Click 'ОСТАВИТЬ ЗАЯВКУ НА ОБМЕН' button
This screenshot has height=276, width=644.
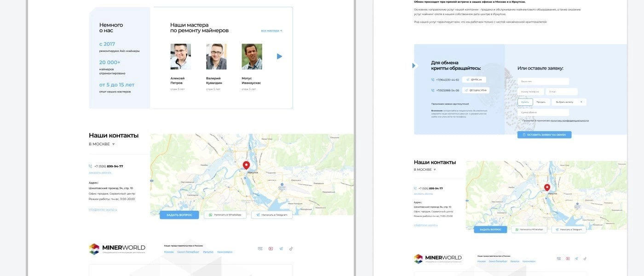click(x=544, y=135)
